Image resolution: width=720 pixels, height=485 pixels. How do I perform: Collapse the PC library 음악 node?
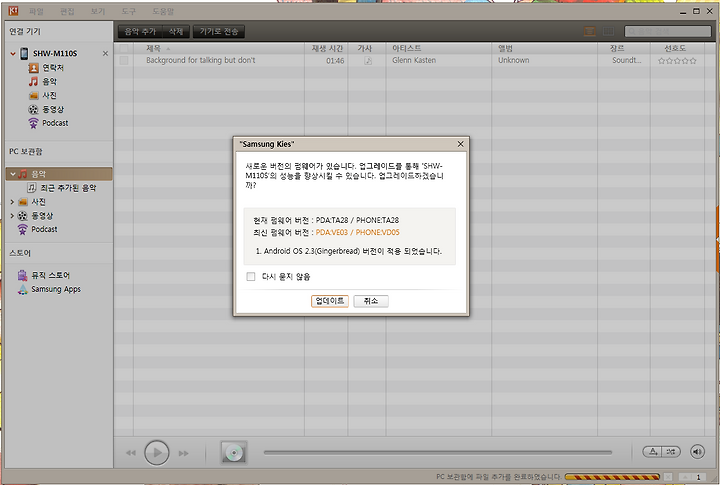tap(13, 174)
